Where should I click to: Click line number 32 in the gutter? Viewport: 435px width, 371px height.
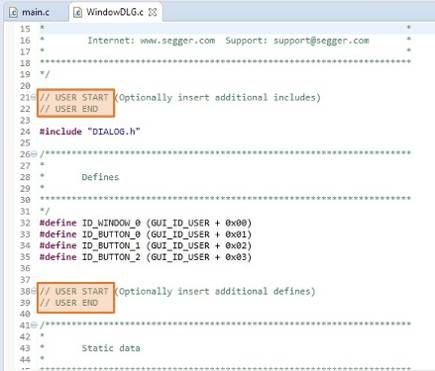coord(25,223)
